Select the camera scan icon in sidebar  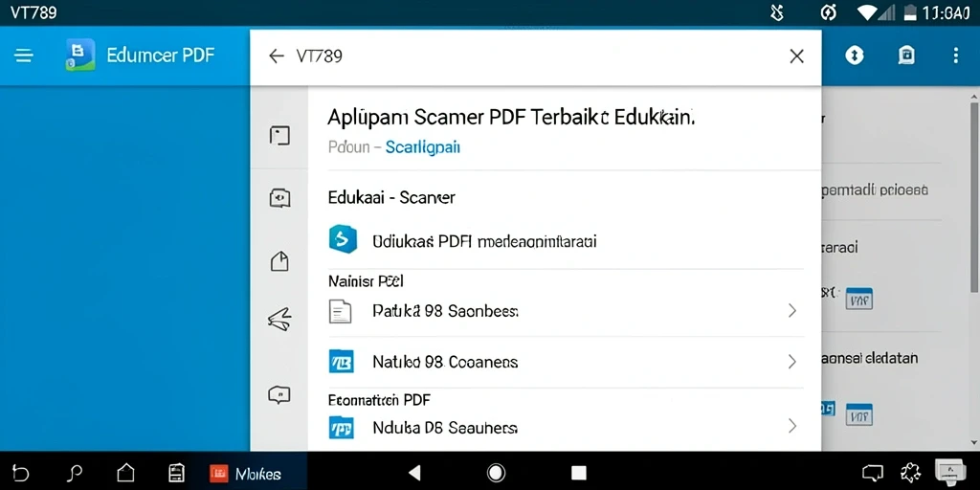click(x=279, y=198)
